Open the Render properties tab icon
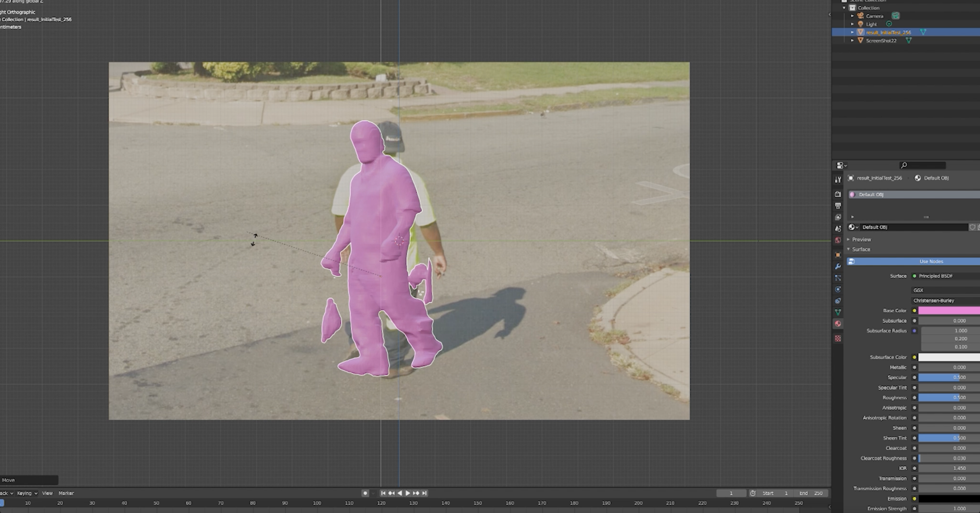This screenshot has height=513, width=980. click(x=838, y=194)
